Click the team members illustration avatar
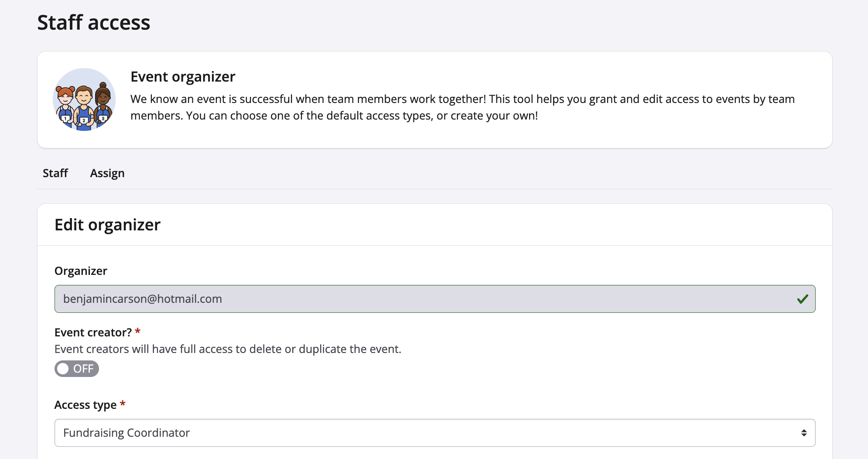Screen dimensions: 868x459 (84, 99)
